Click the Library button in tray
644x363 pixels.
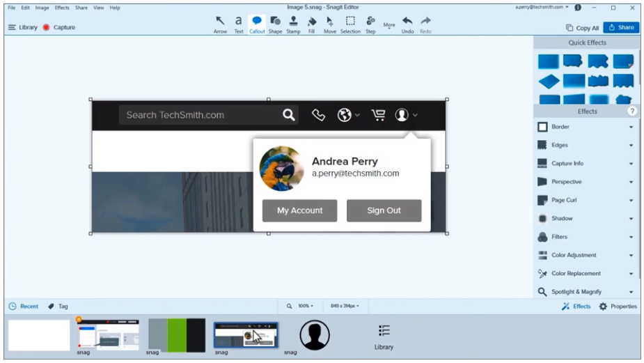384,337
